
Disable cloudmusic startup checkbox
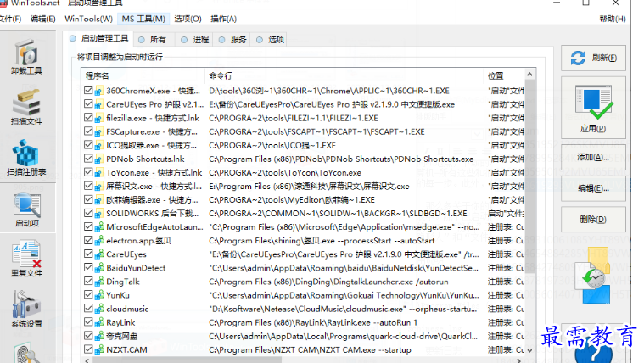[x=88, y=309]
